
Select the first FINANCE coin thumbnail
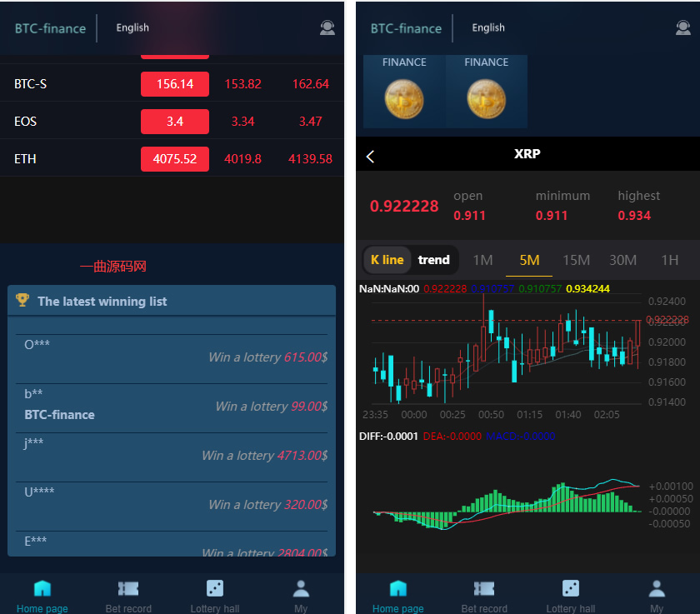click(x=404, y=92)
